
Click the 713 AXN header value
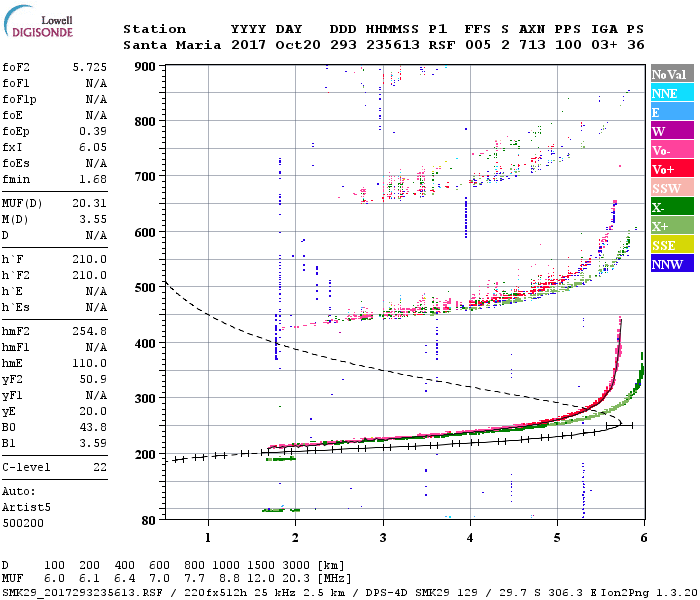pos(532,45)
